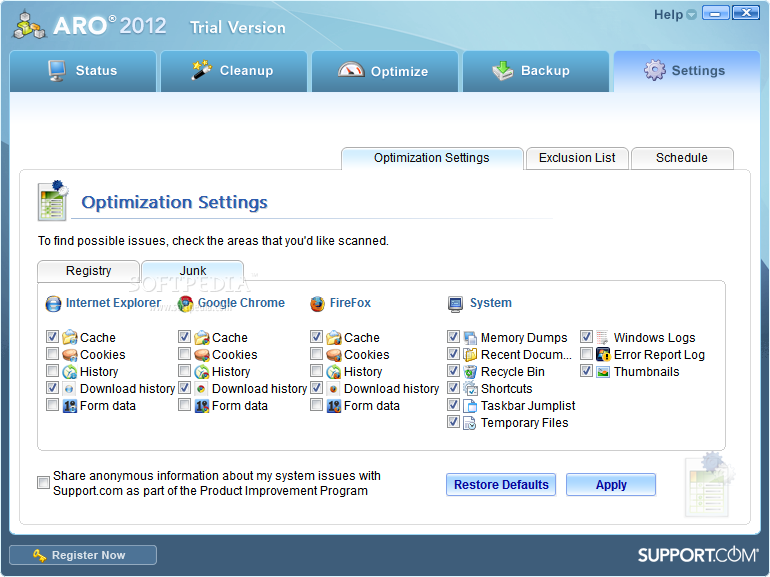
Task: Click the Recycle Bin icon
Action: [470, 372]
